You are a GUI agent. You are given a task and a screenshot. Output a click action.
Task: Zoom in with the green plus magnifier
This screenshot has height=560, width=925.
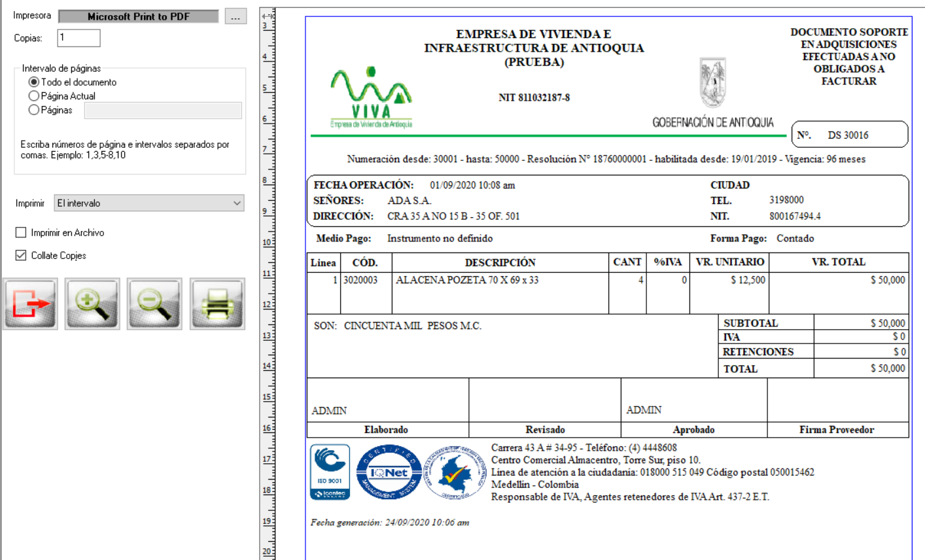[92, 304]
